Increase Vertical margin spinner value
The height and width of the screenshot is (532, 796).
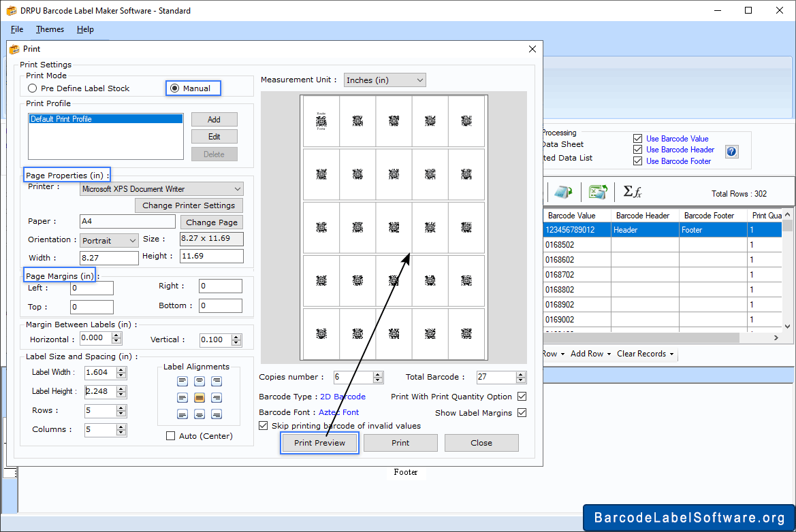pos(236,337)
